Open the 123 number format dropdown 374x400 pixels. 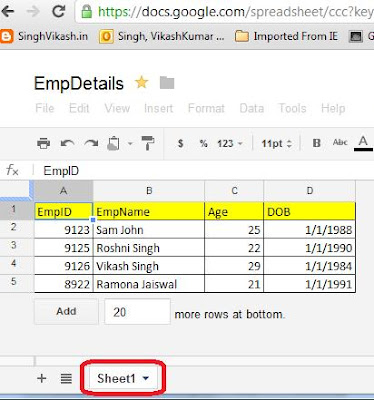[230, 144]
